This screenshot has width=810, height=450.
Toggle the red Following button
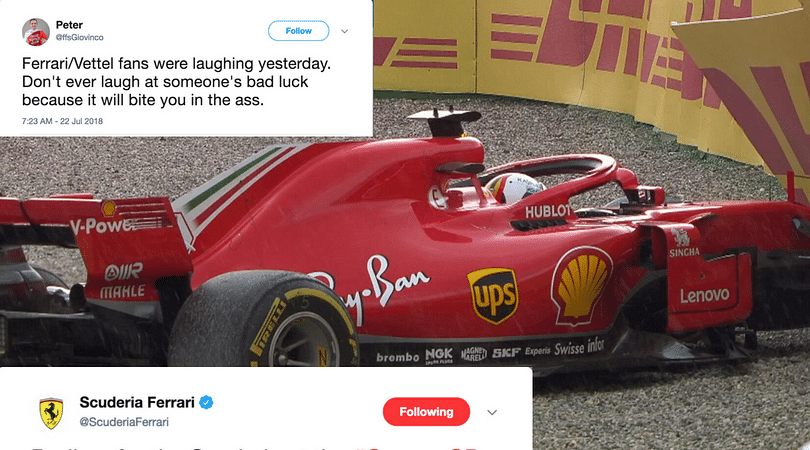[426, 412]
